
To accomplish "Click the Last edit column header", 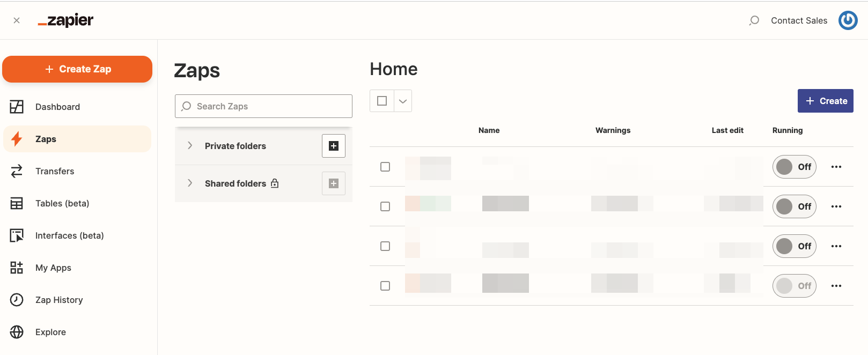I will 727,130.
